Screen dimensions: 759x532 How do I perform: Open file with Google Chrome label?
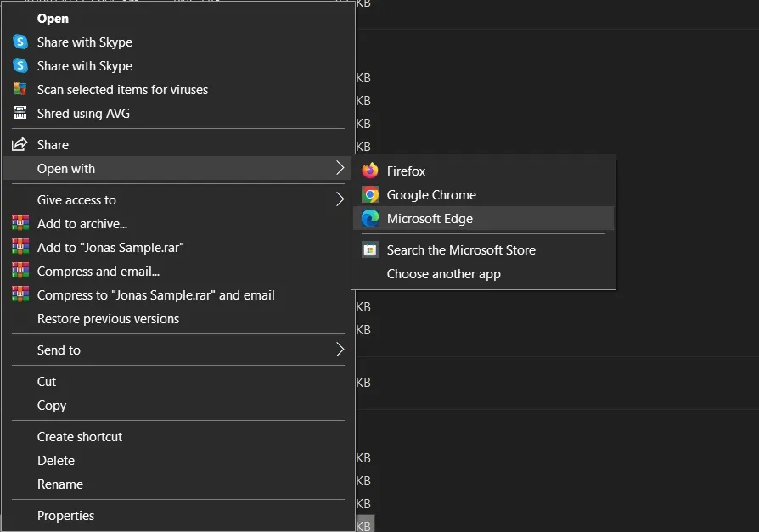431,194
